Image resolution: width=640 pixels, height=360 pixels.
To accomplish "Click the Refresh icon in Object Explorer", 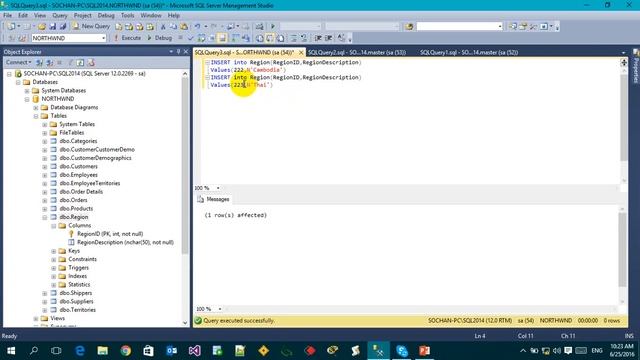I will (x=80, y=62).
